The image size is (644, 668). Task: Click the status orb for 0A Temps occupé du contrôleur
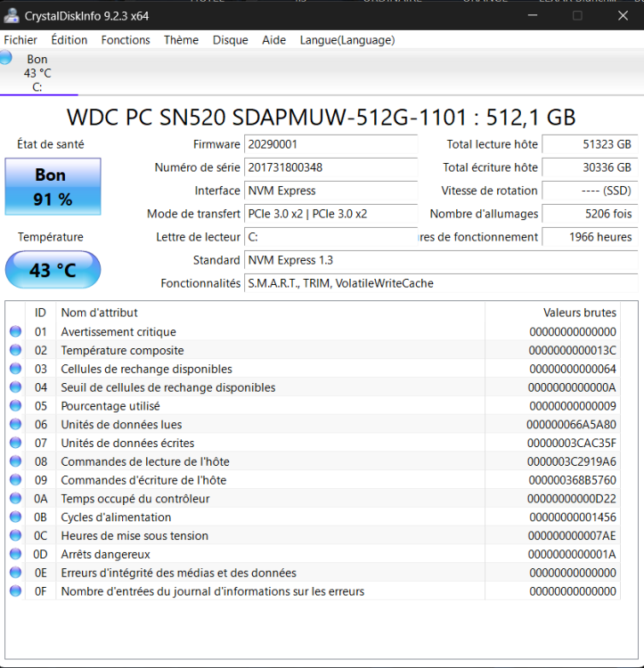coord(15,498)
